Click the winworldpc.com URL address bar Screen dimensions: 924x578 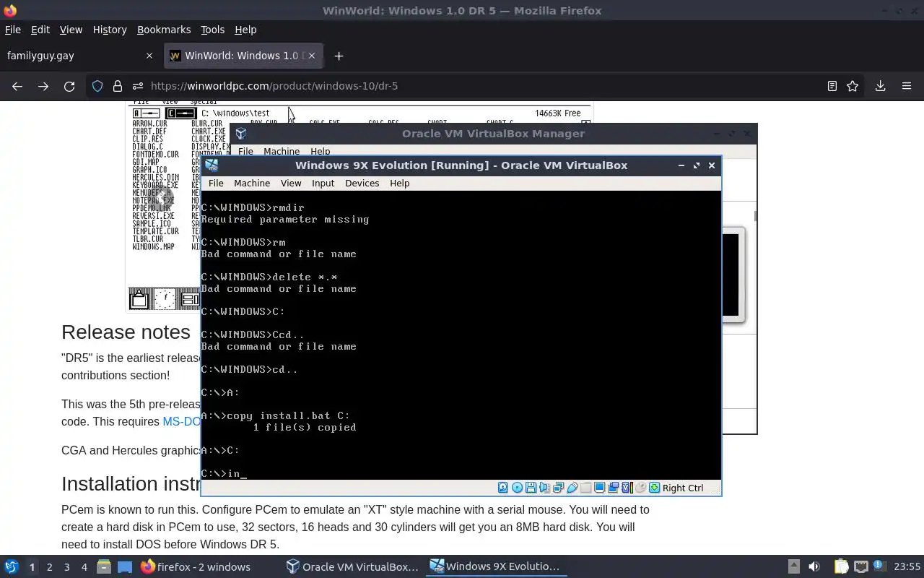476,86
